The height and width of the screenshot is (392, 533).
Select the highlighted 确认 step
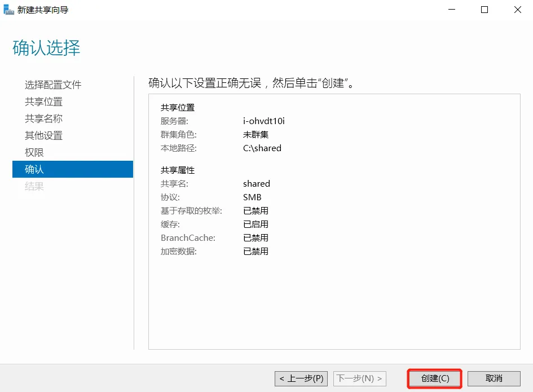34,169
